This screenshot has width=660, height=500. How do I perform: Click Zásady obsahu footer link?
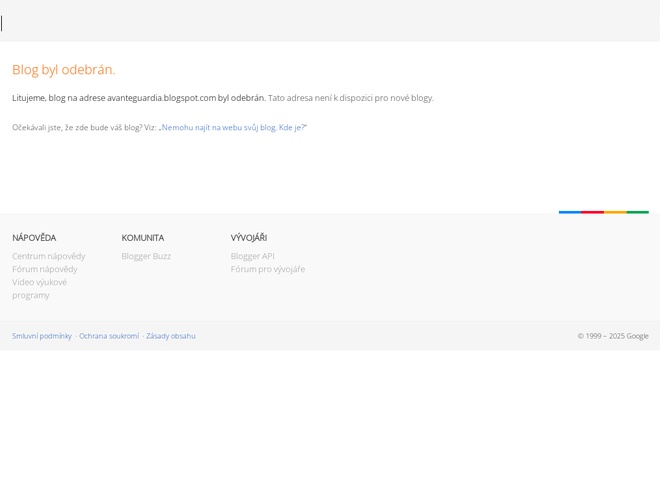point(171,336)
